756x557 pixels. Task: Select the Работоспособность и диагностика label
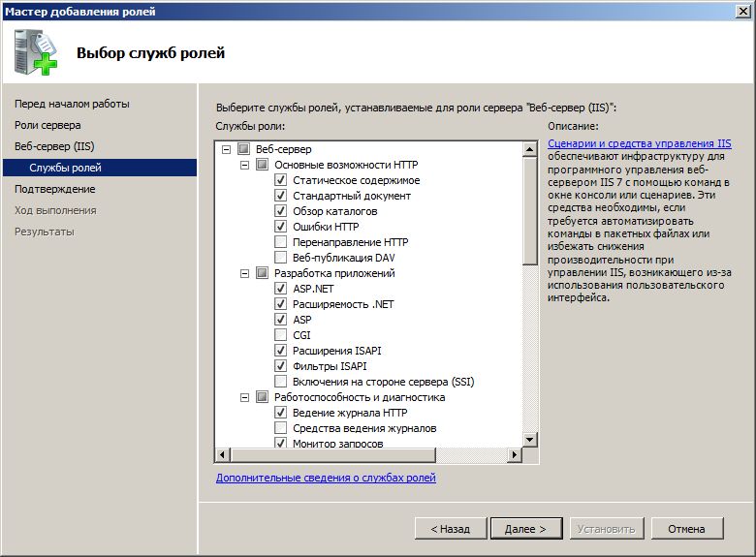pyautogui.click(x=360, y=397)
